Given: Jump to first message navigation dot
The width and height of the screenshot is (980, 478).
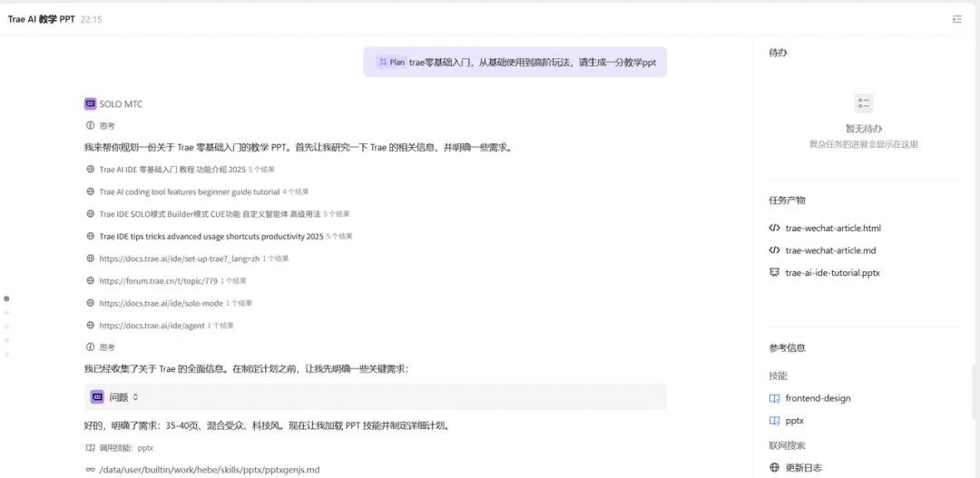Looking at the screenshot, I should tap(7, 298).
